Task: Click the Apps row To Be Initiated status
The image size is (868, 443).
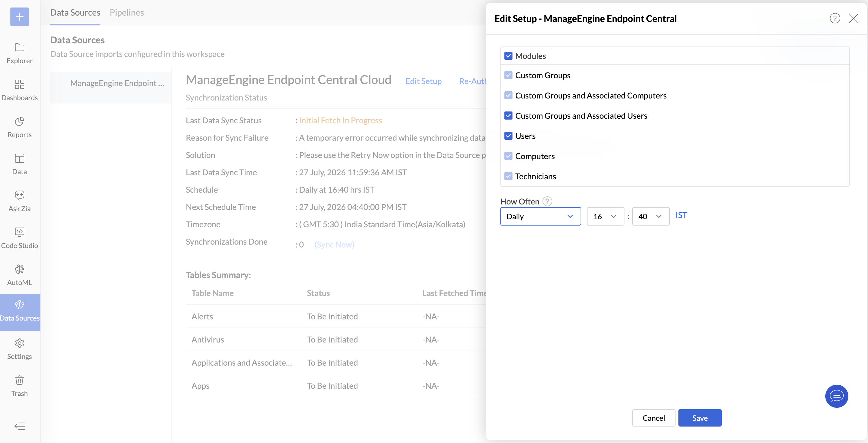Action: (x=332, y=386)
